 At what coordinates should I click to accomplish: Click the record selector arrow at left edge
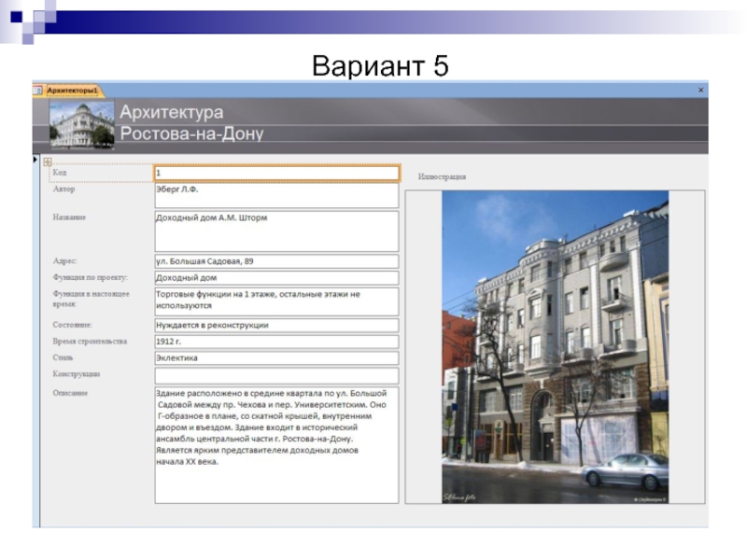coord(36,160)
